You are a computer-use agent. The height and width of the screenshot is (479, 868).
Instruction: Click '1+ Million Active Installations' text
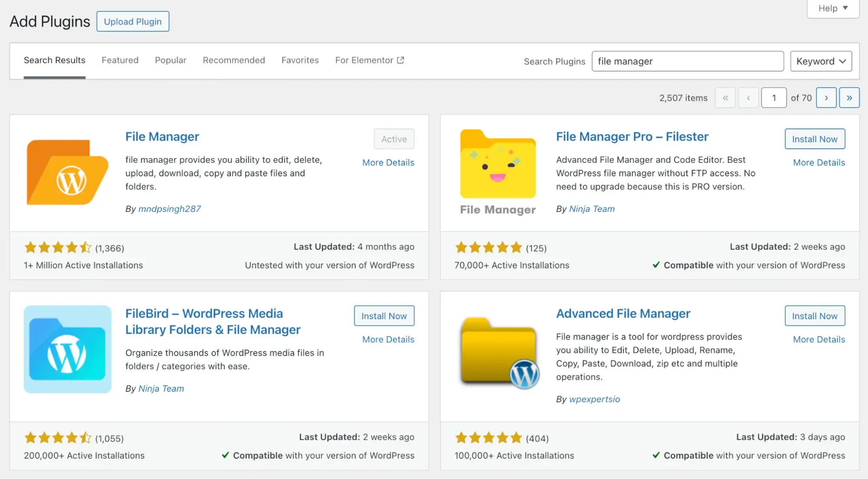83,265
